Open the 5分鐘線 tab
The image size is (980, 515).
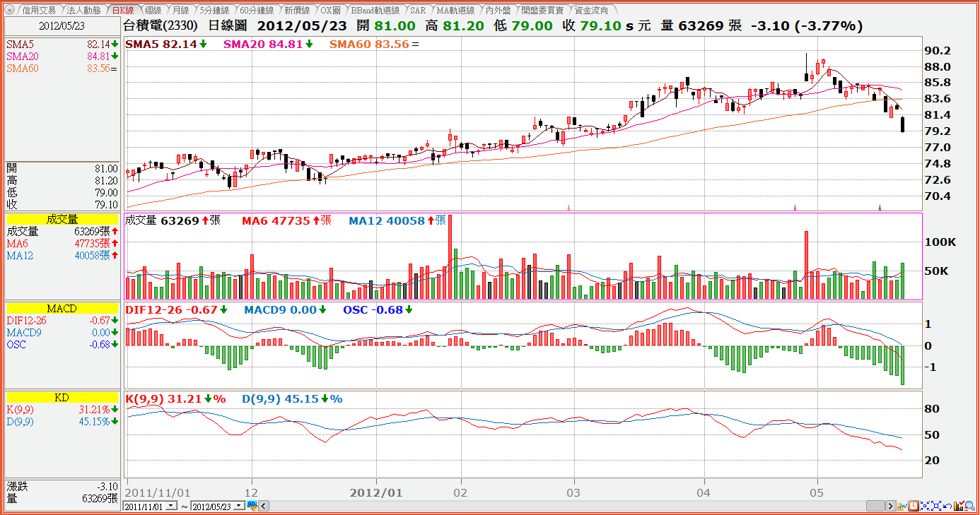[214, 11]
